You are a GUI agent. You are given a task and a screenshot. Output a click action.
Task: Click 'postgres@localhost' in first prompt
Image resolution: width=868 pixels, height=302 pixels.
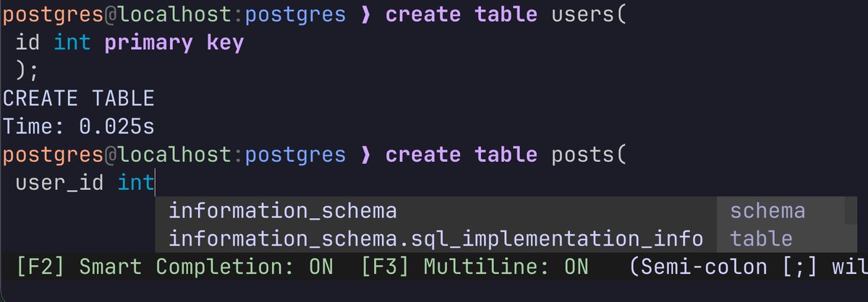coord(116,15)
